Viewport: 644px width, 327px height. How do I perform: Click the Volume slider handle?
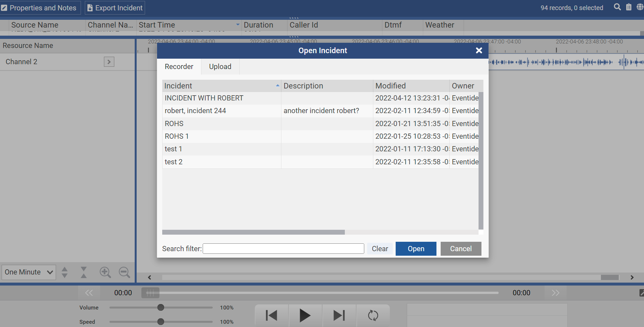[161, 308]
